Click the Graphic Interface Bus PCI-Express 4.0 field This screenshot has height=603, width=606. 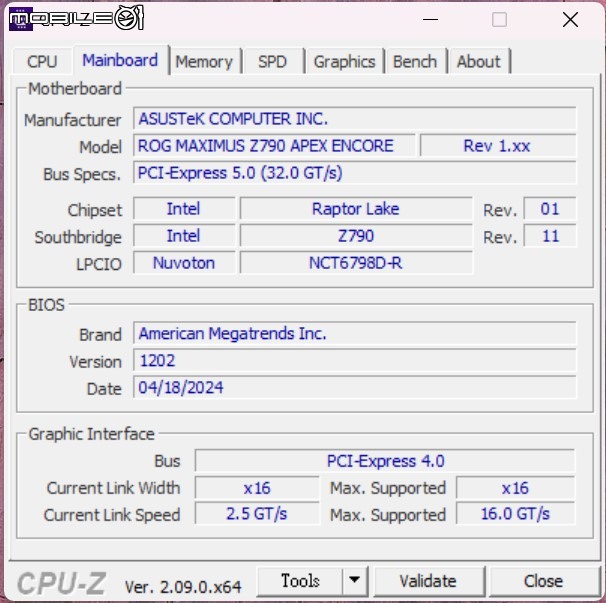[385, 460]
